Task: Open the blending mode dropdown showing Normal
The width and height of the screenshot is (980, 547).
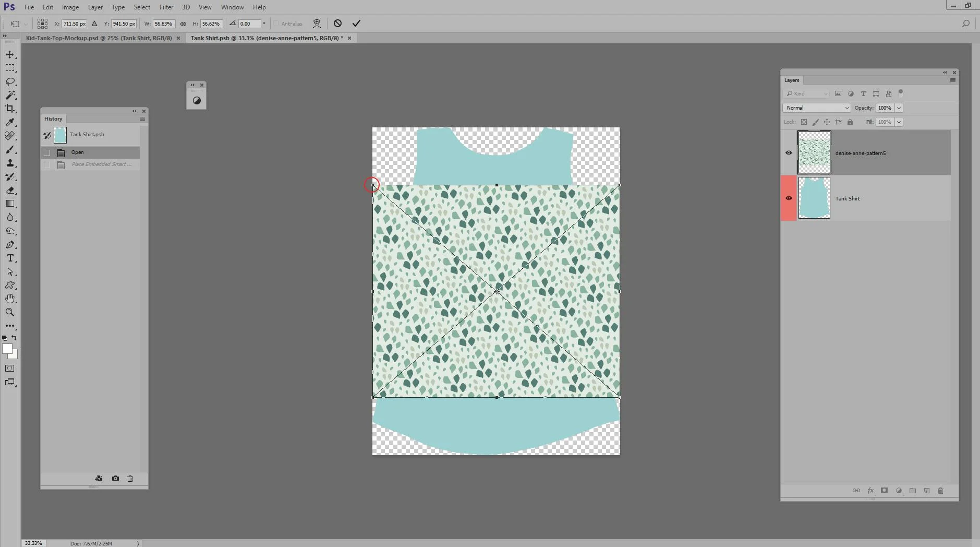Action: 816,108
